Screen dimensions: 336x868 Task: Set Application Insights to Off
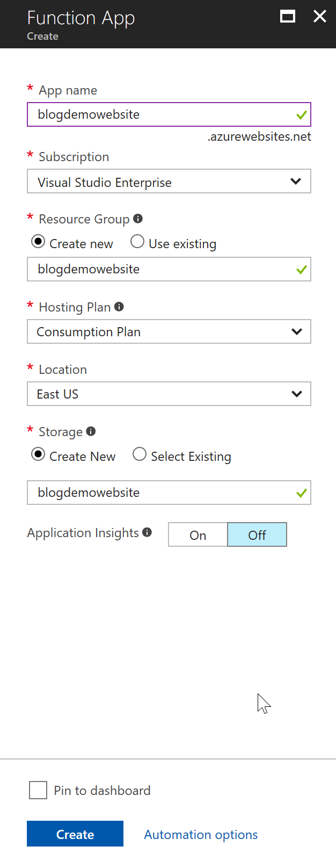(x=257, y=535)
